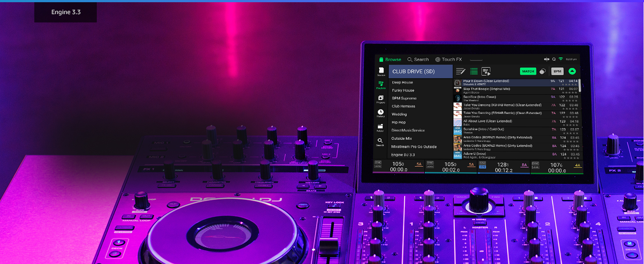644x264 pixels.
Task: Tap the overlapping circles key filter icon
Action: (x=543, y=71)
